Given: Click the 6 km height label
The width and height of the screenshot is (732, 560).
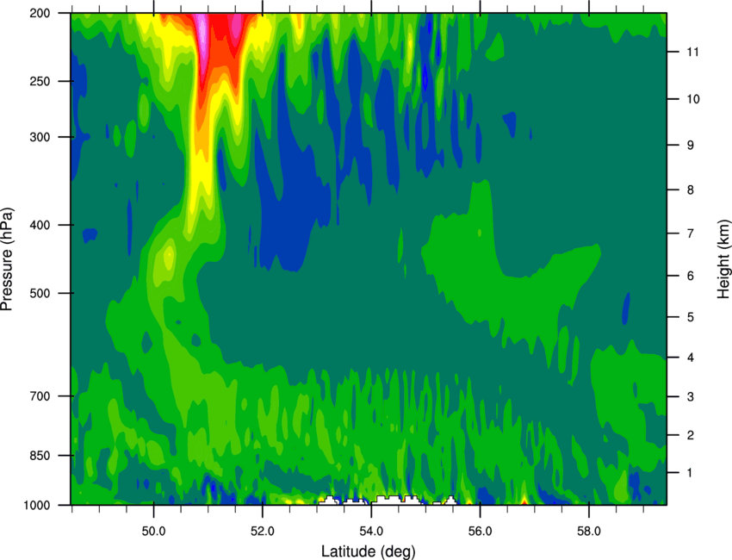Looking at the screenshot, I should pyautogui.click(x=691, y=276).
